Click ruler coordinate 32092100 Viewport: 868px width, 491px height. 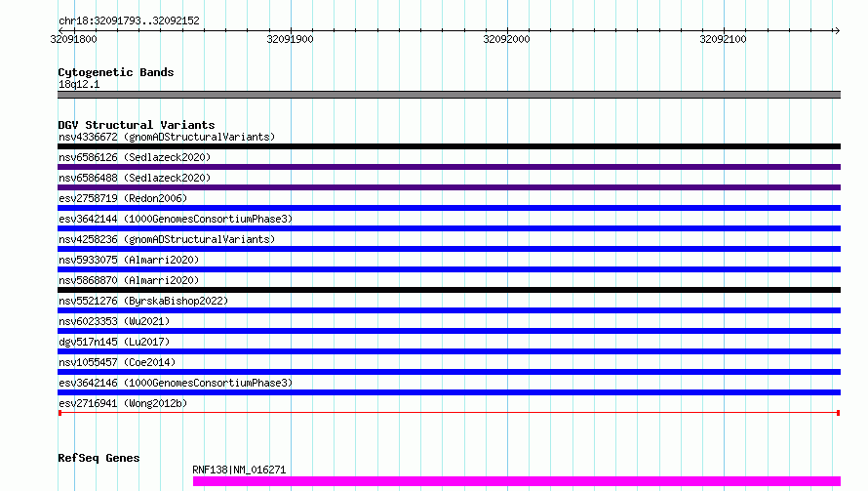[723, 39]
